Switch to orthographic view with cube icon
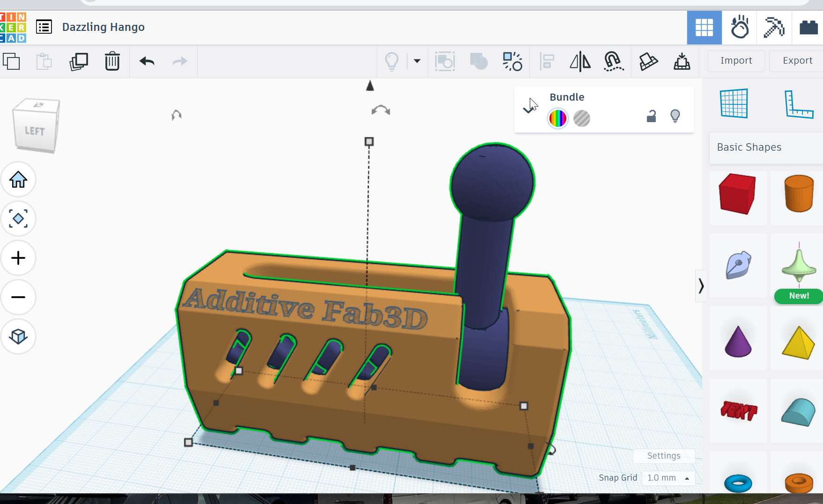The height and width of the screenshot is (504, 823). tap(18, 336)
